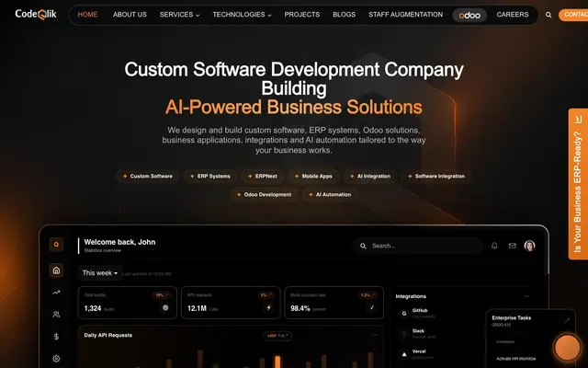Viewport: 588px width, 368px height.
Task: Click the dollar billing icon in sidebar
Action: 56,337
